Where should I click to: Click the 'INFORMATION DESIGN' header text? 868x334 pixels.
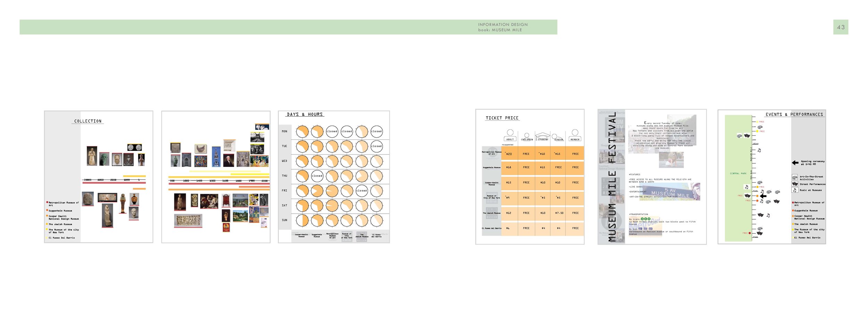[x=503, y=25]
